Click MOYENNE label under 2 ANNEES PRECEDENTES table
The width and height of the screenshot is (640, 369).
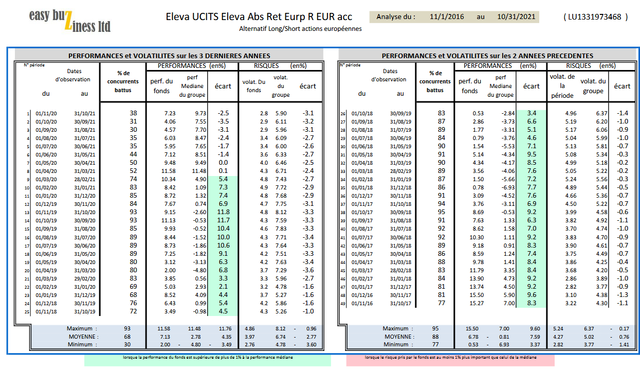[x=399, y=337]
